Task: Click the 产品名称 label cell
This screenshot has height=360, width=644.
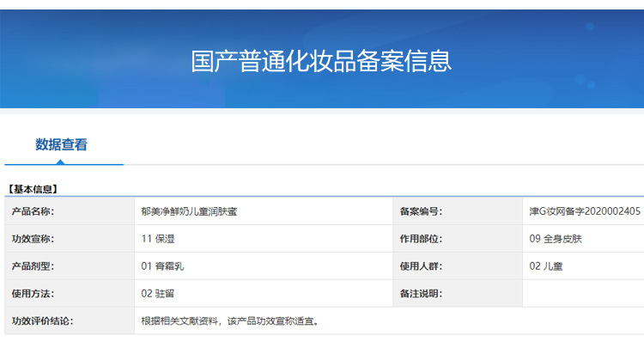Action: [70, 211]
